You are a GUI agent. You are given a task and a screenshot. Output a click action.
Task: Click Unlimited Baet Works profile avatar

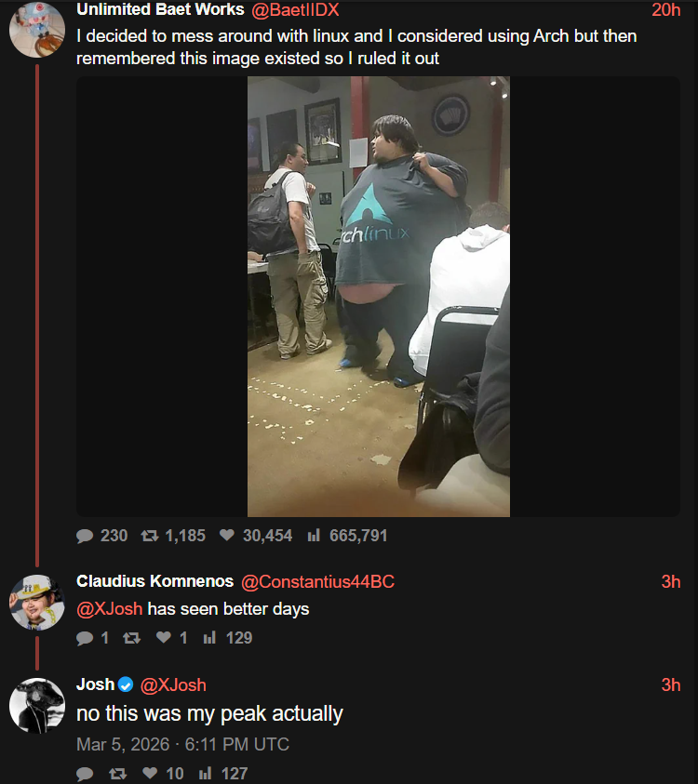click(x=36, y=29)
